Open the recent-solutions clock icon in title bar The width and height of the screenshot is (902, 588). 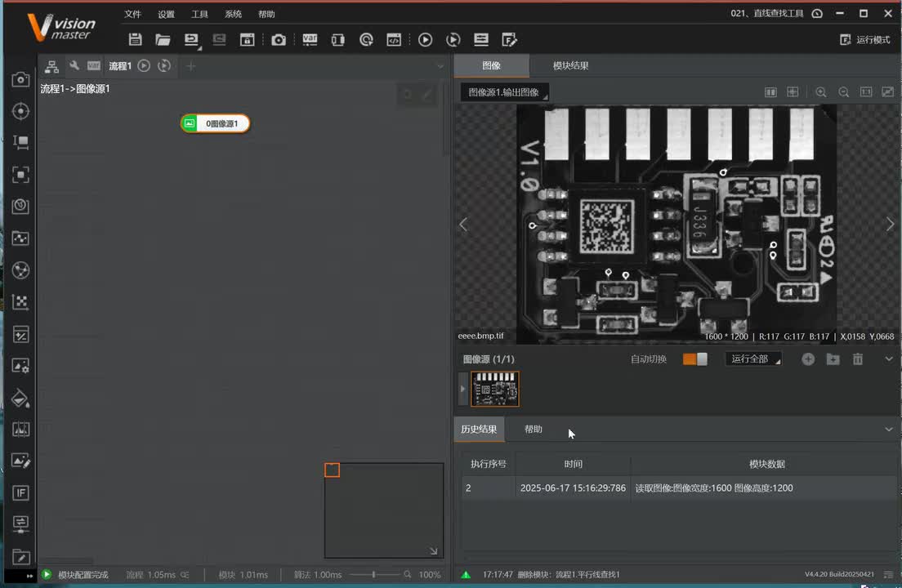(817, 13)
